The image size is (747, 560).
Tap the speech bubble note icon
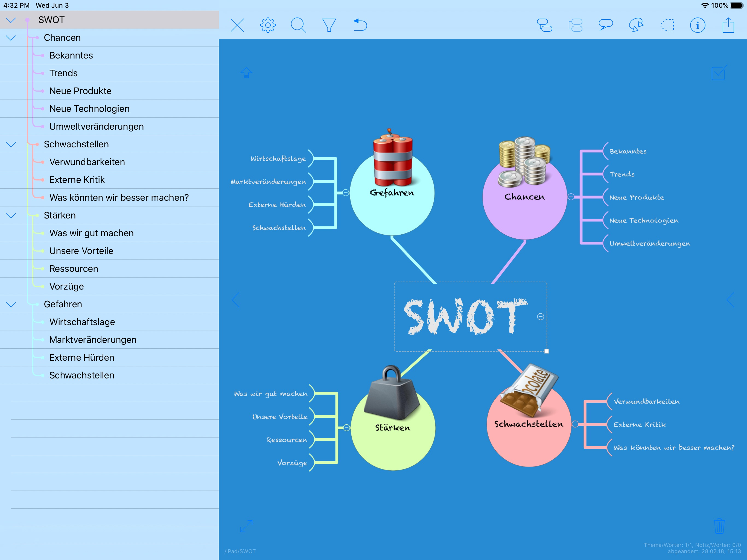pos(606,25)
